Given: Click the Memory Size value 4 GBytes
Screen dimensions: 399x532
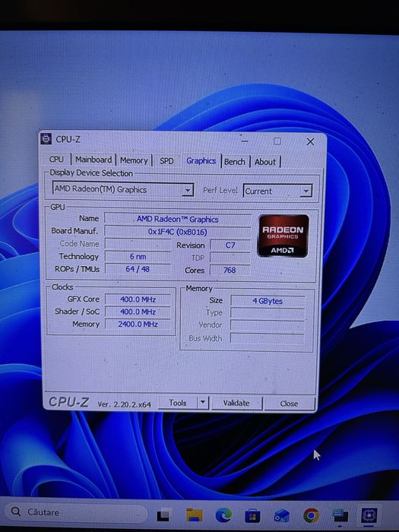Looking at the screenshot, I should (x=268, y=301).
